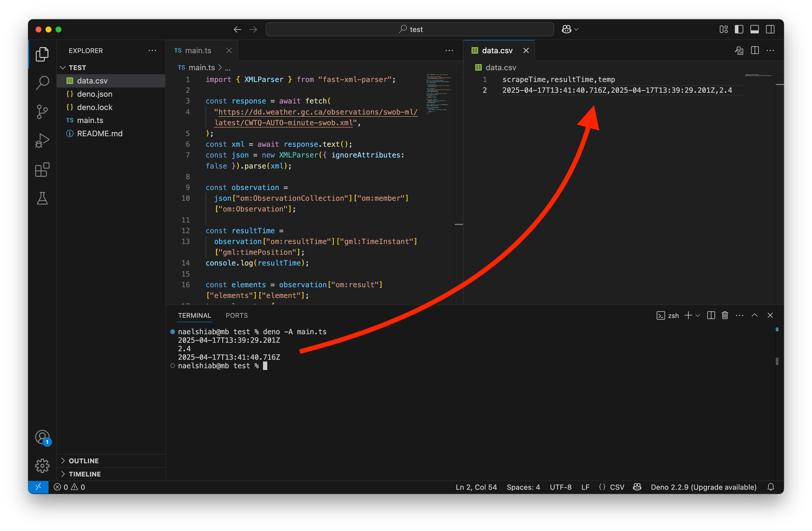Open Explorer more actions menu
Screen dimensions: 812x531
click(152, 50)
